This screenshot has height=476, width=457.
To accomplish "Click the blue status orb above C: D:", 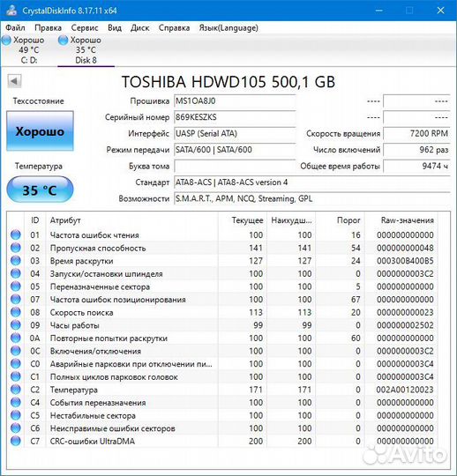I will 6,40.
